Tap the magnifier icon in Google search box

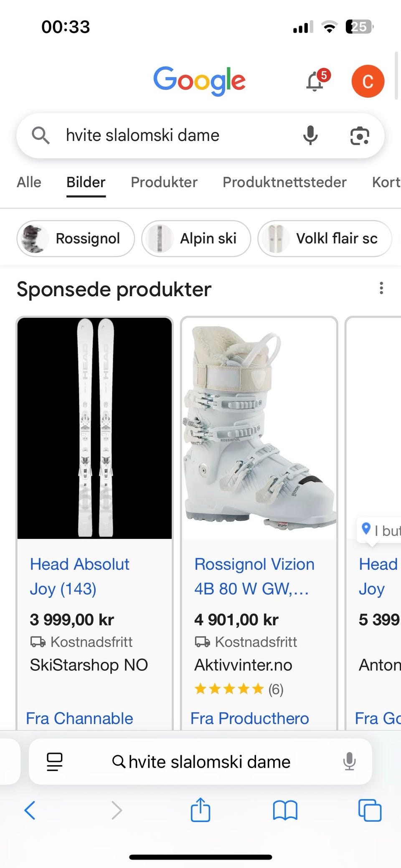click(x=41, y=136)
